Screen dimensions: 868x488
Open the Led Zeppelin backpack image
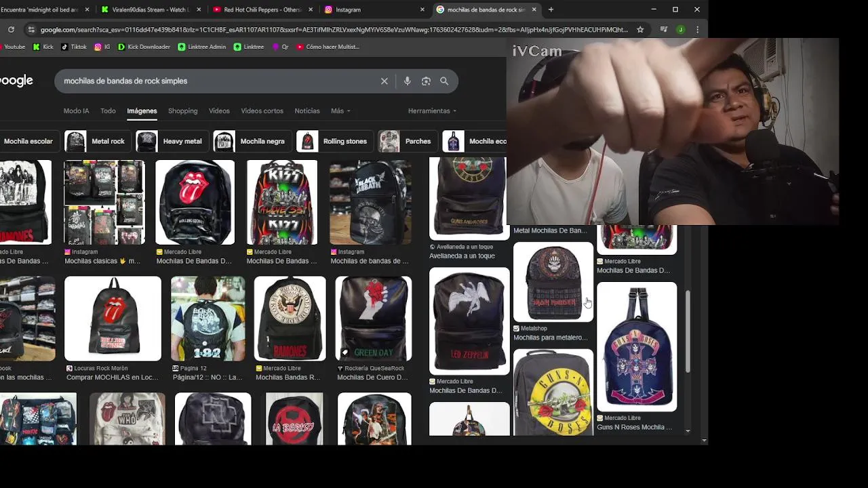pyautogui.click(x=469, y=321)
